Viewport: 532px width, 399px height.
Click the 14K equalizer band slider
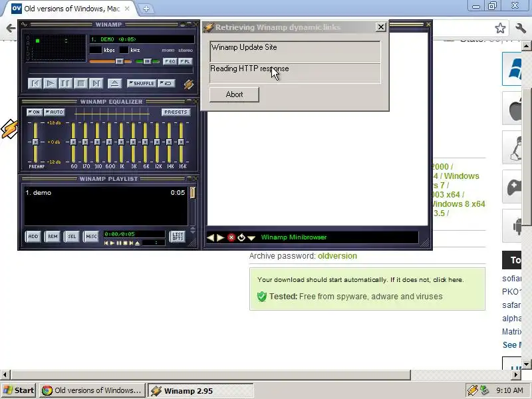click(x=169, y=142)
